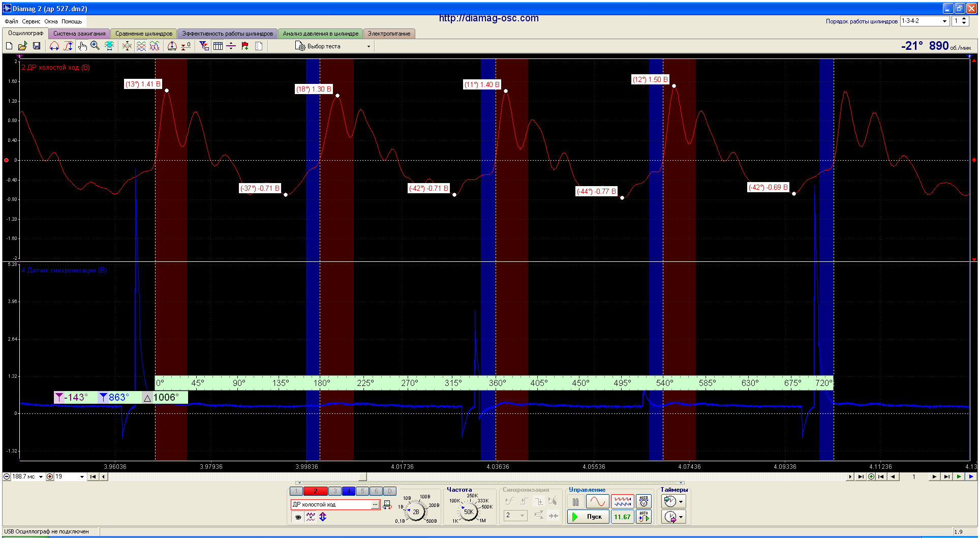Expand the cylinder firing order 1-3-4-2 dropdown
This screenshot has height=538, width=980.
point(944,21)
